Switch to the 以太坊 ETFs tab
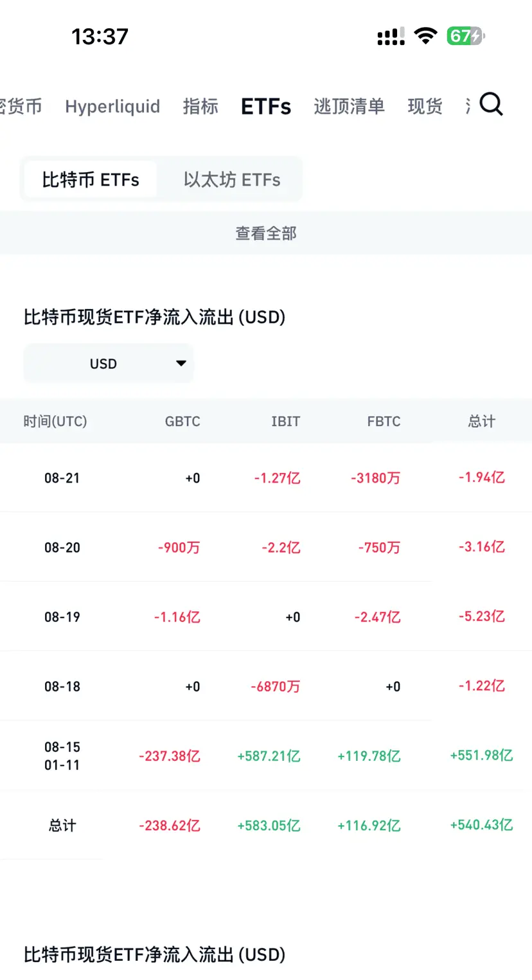Screen dimensions: 532x980 coord(232,179)
